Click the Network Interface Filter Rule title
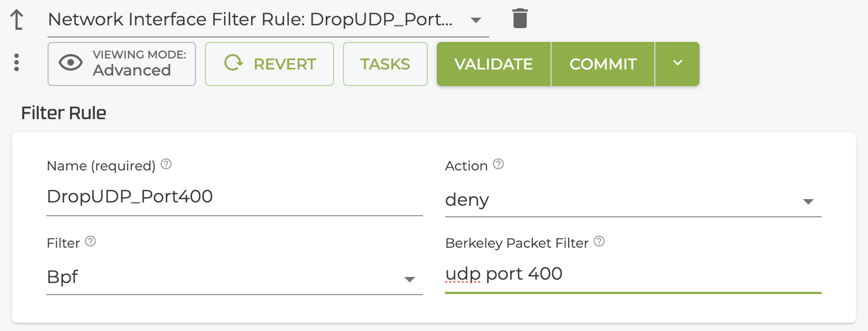The height and width of the screenshot is (331, 868). coord(250,20)
